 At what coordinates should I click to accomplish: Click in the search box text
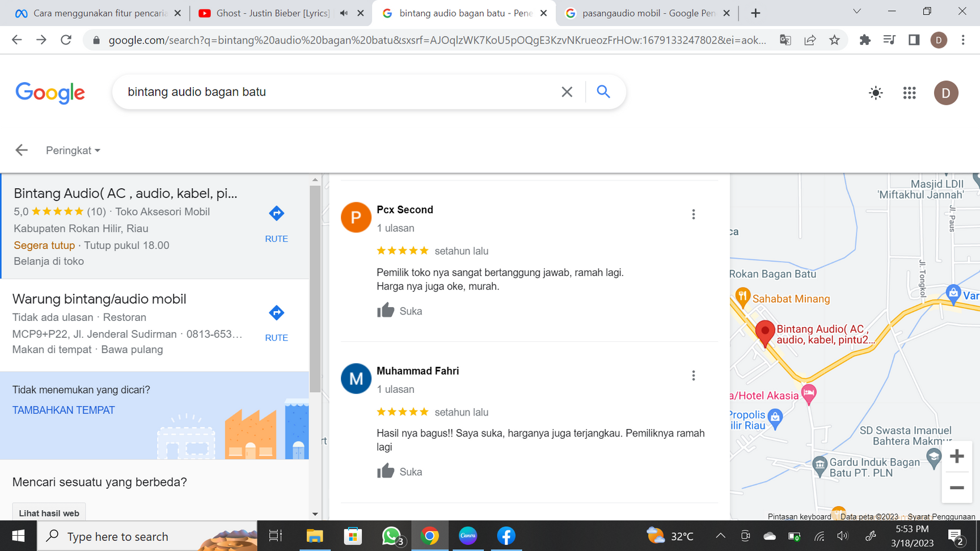[197, 92]
